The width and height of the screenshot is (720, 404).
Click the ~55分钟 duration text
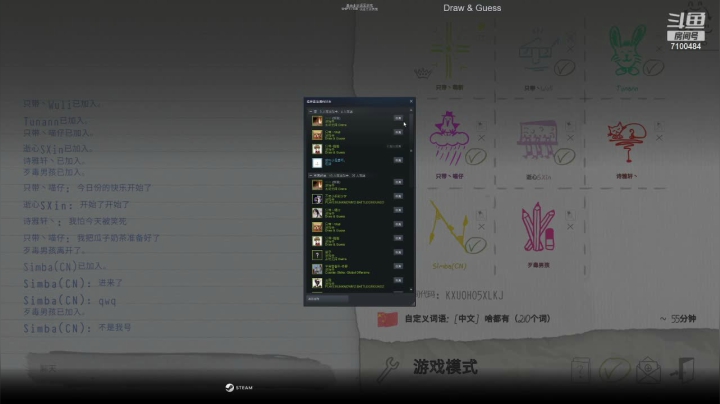coord(678,319)
